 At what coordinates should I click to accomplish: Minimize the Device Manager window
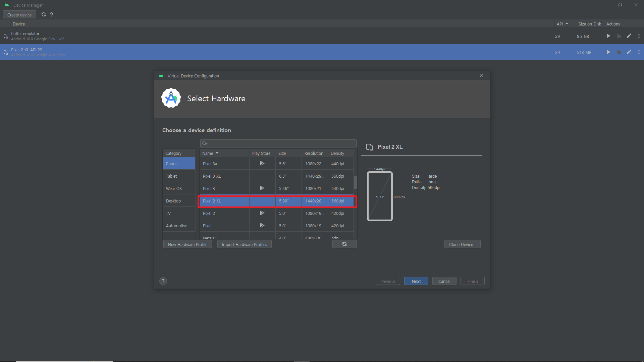click(x=604, y=5)
